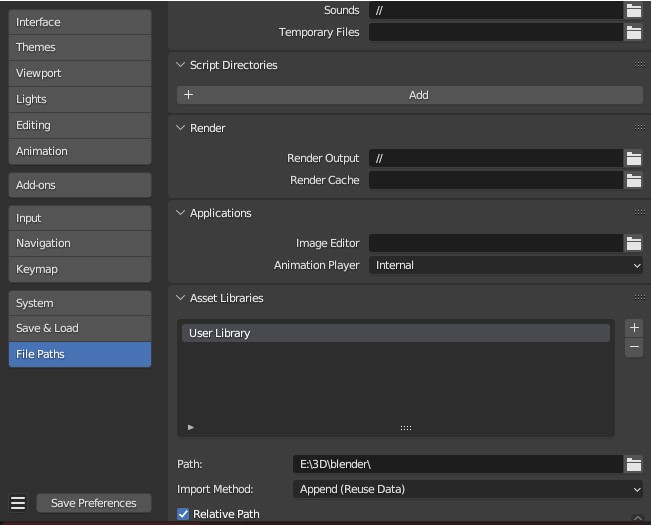The image size is (651, 525).
Task: Toggle the Relative Path checkbox
Action: tap(183, 514)
